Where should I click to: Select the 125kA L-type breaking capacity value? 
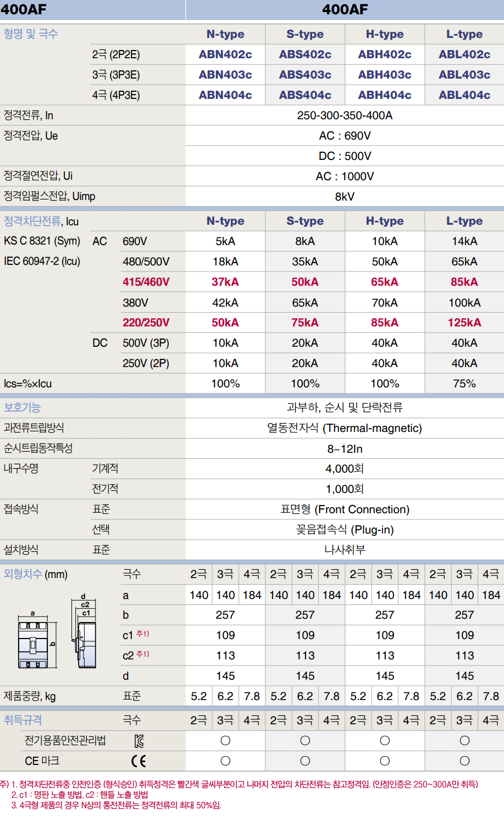point(464,321)
